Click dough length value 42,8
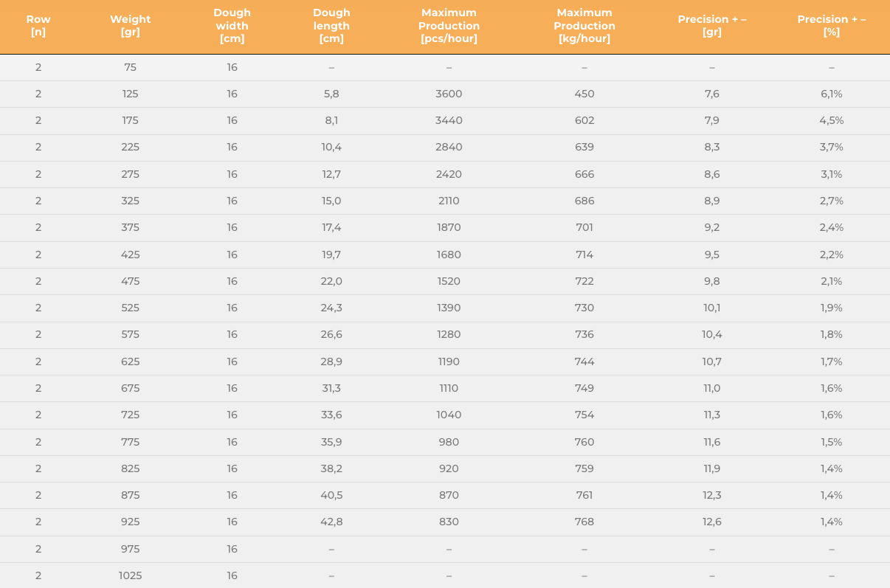The height and width of the screenshot is (588, 890). point(331,522)
